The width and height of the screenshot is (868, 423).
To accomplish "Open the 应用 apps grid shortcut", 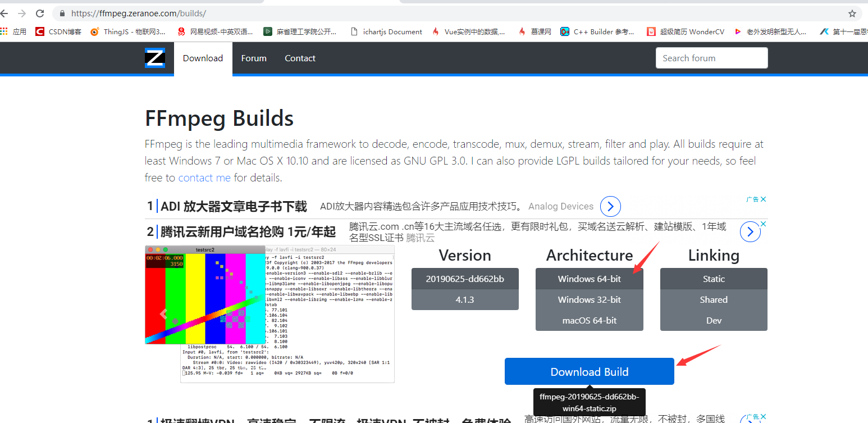I will tap(13, 31).
